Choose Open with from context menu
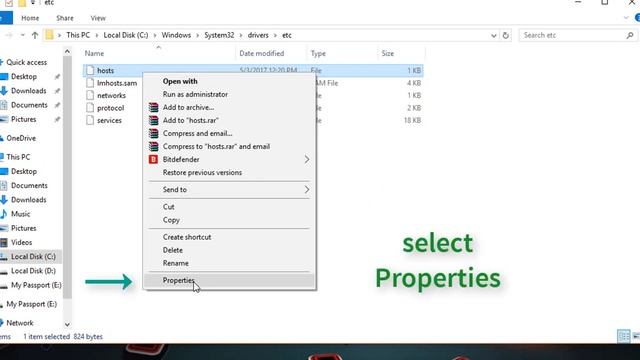The height and width of the screenshot is (360, 640). (180, 81)
